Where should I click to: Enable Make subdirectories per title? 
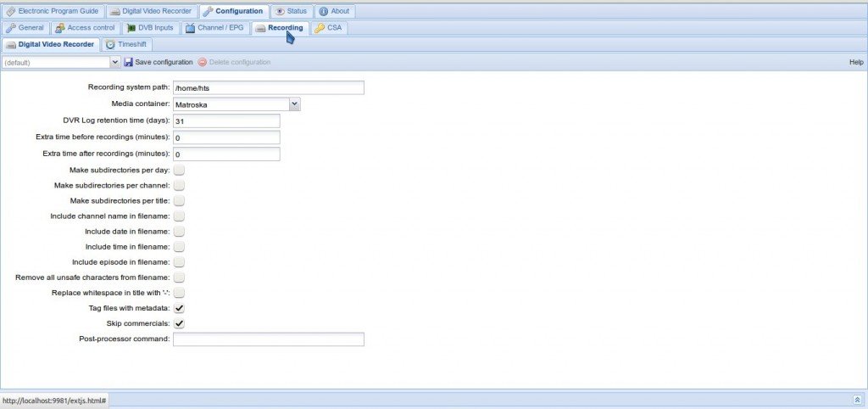pos(179,200)
